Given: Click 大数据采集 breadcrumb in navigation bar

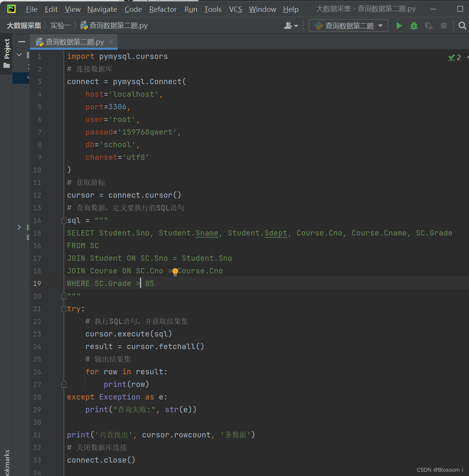Looking at the screenshot, I should 24,26.
